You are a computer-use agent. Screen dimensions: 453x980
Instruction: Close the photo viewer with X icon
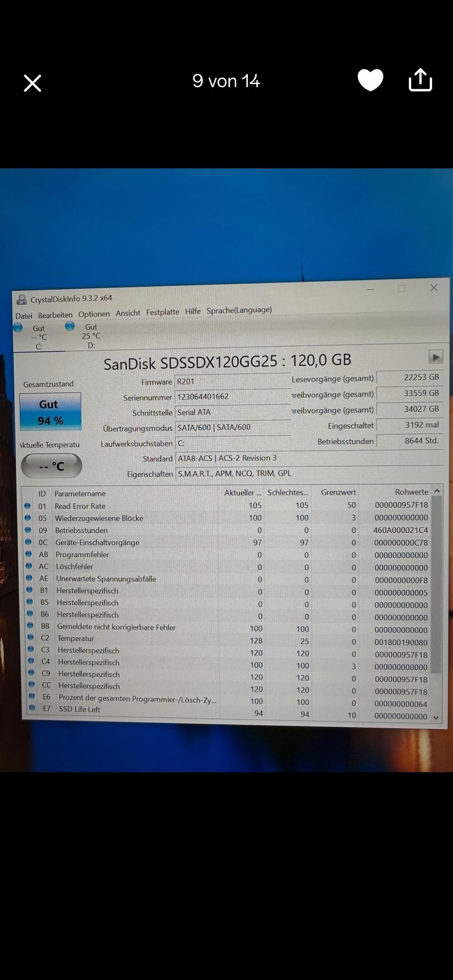32,83
